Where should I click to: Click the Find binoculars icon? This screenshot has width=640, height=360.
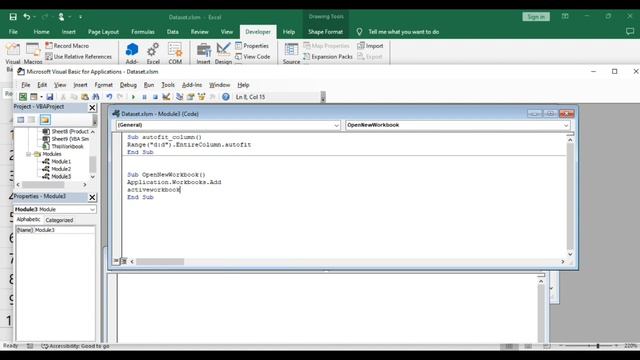(x=96, y=97)
